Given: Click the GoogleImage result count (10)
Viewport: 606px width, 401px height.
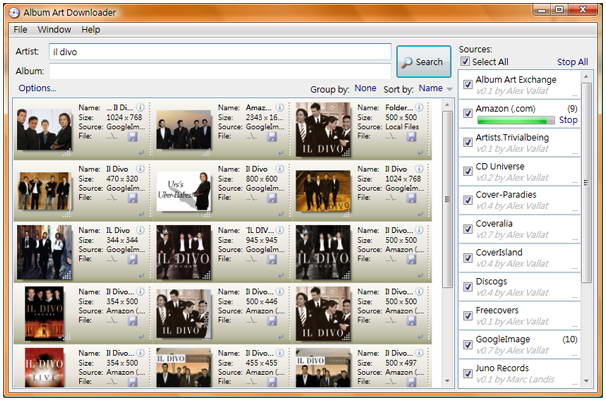Looking at the screenshot, I should point(570,340).
